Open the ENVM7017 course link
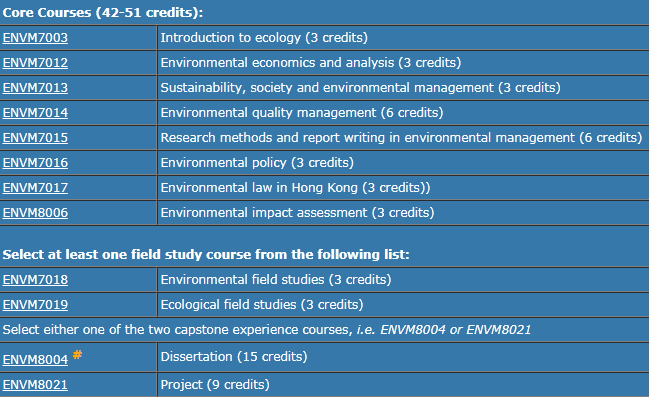The image size is (649, 397). click(35, 188)
